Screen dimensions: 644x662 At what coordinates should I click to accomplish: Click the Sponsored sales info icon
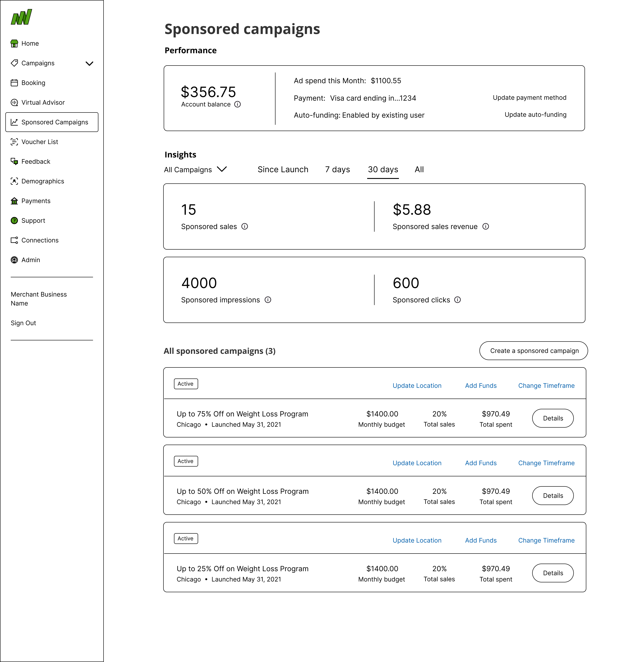pos(245,226)
